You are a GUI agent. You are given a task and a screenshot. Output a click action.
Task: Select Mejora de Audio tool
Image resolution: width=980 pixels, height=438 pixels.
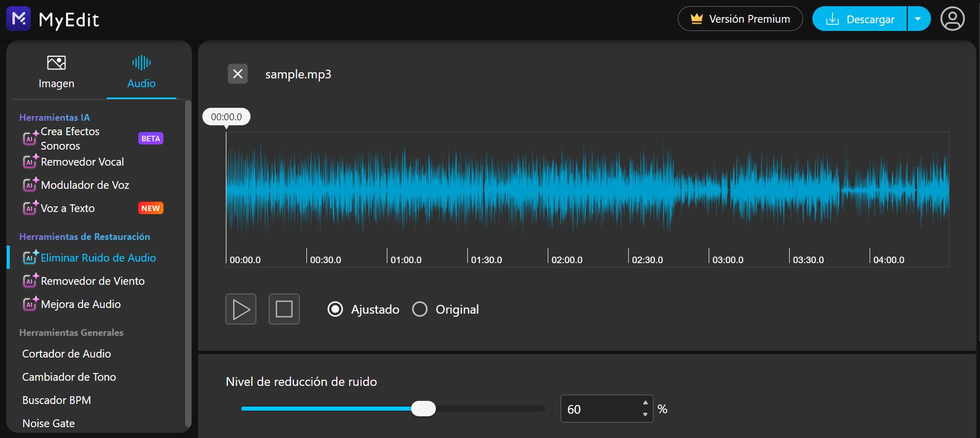(x=80, y=304)
